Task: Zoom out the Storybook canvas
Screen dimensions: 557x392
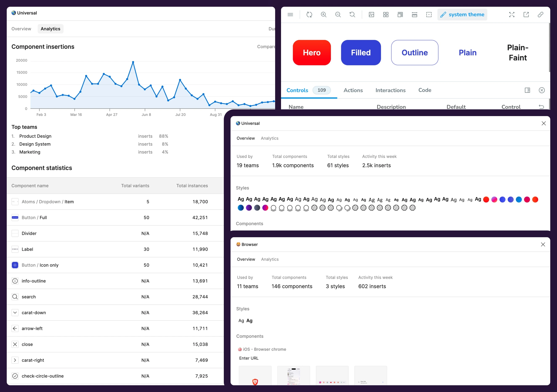Action: coord(338,15)
